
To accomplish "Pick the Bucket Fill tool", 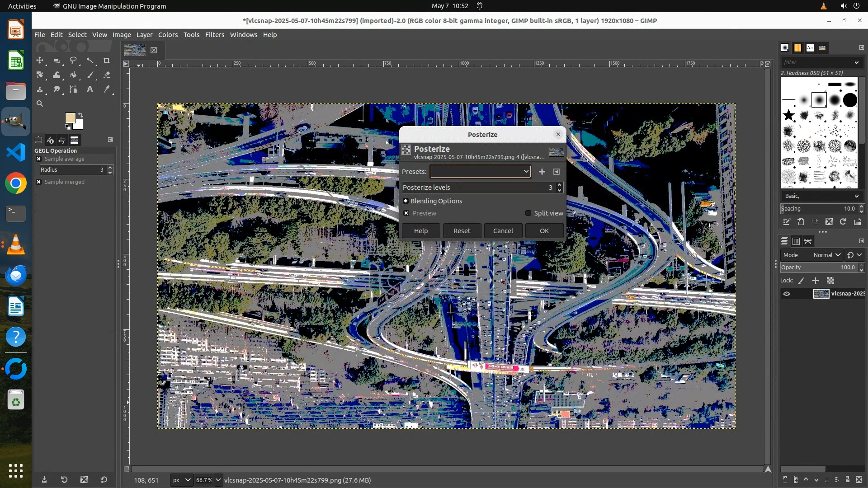I will pyautogui.click(x=73, y=75).
